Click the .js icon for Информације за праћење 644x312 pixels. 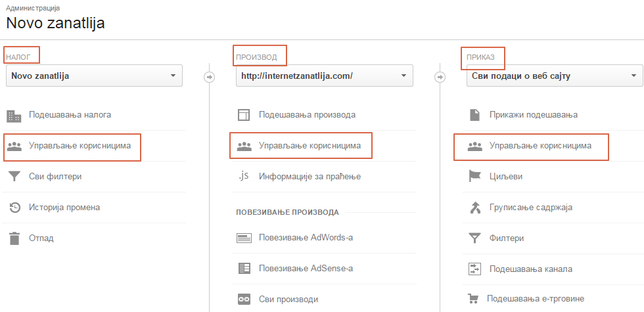pyautogui.click(x=244, y=176)
